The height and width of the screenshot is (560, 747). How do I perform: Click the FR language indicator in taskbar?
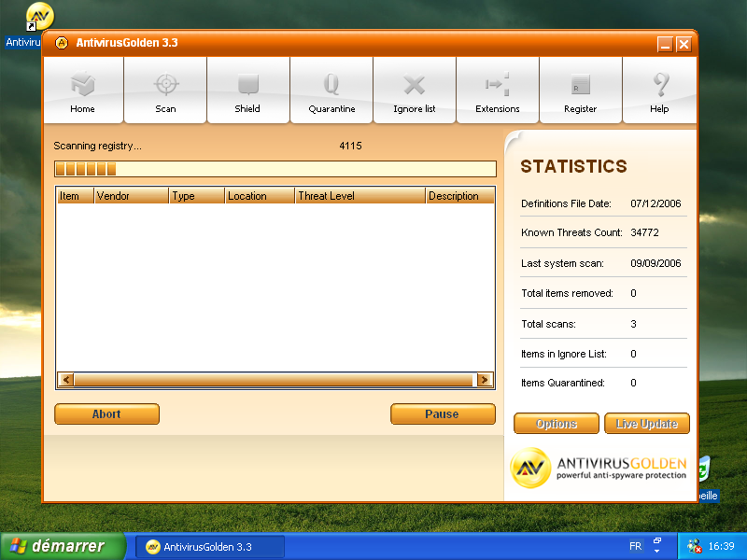point(635,546)
